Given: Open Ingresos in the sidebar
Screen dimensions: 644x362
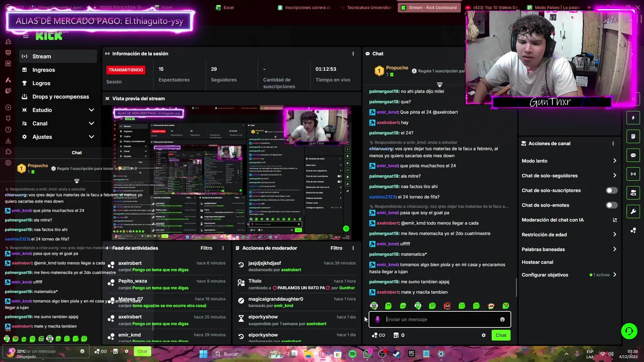Looking at the screenshot, I should tap(58, 70).
